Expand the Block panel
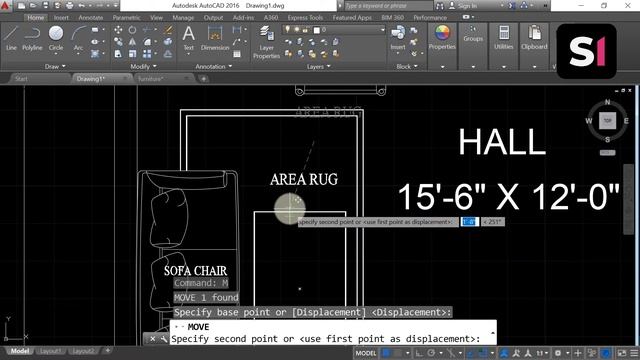640x360 pixels. click(407, 67)
